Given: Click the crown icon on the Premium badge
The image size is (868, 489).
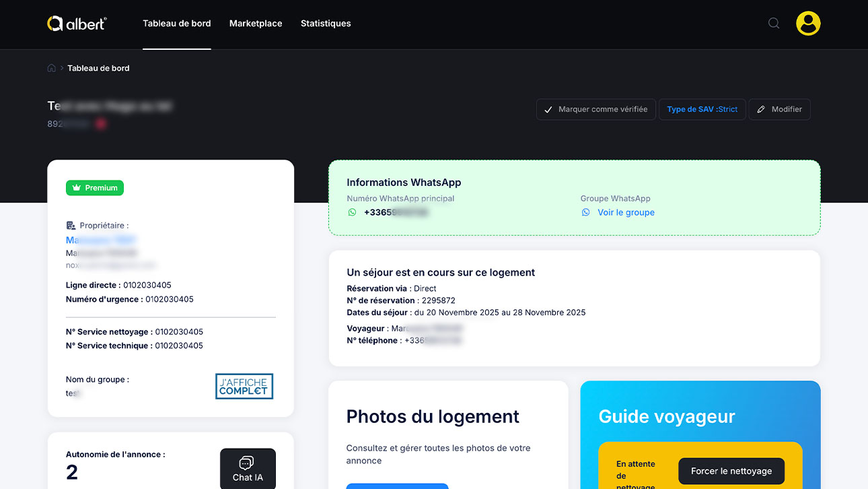Looking at the screenshot, I should click(x=77, y=188).
